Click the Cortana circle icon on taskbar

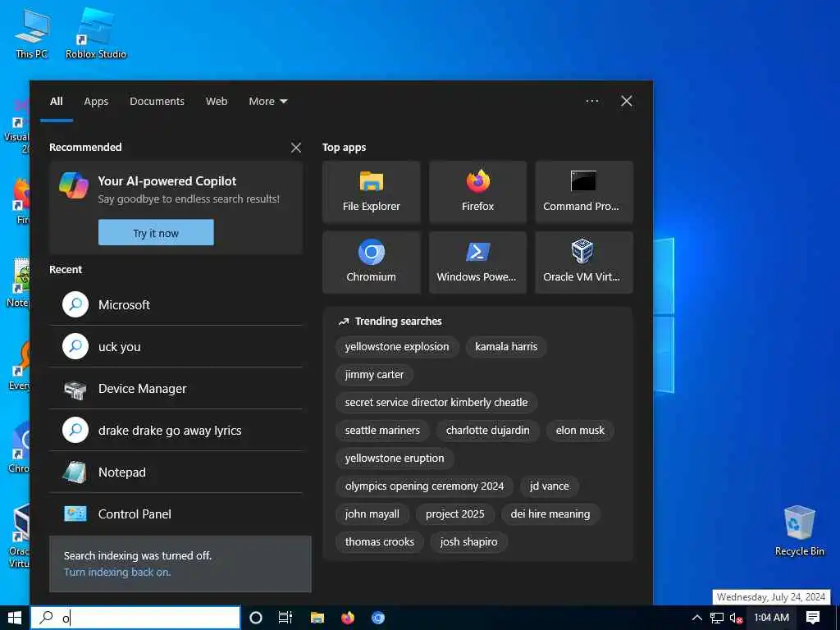256,618
